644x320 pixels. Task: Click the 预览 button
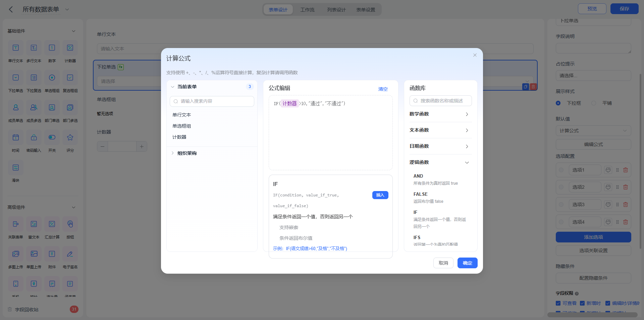tap(592, 9)
